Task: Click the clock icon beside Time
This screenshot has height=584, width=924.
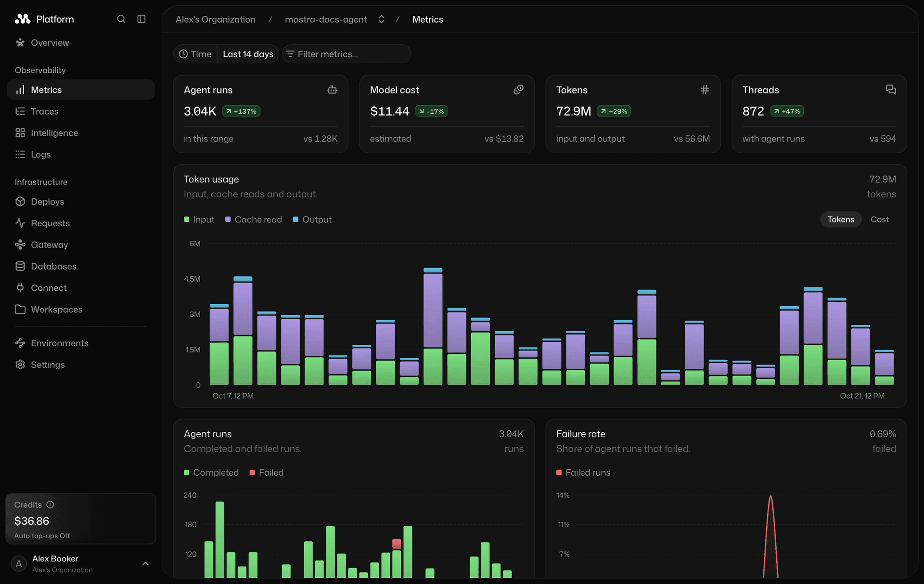Action: [x=183, y=54]
